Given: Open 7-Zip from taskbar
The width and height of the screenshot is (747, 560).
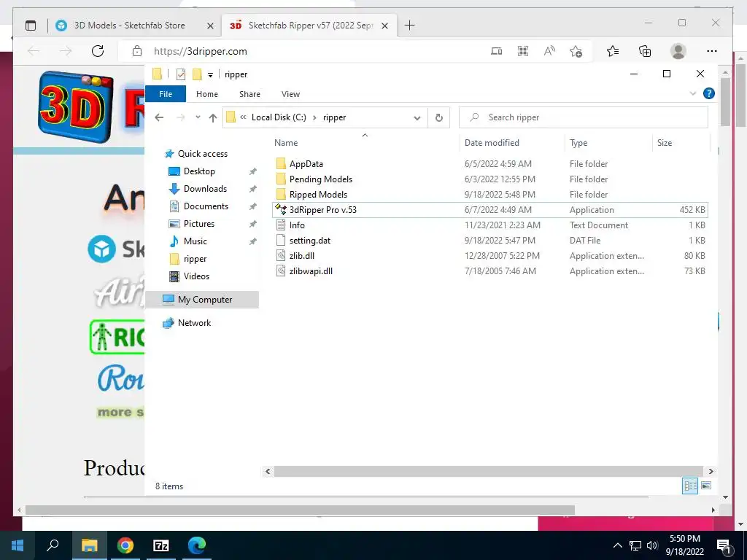Looking at the screenshot, I should (161, 545).
